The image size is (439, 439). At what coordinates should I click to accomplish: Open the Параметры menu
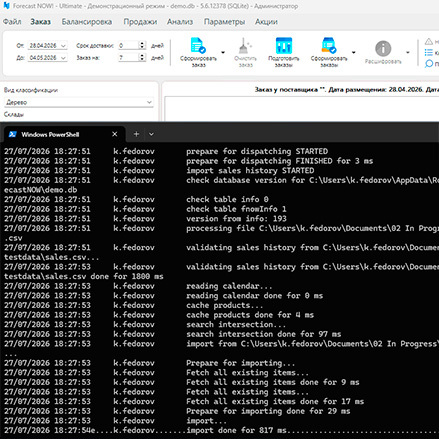point(224,22)
